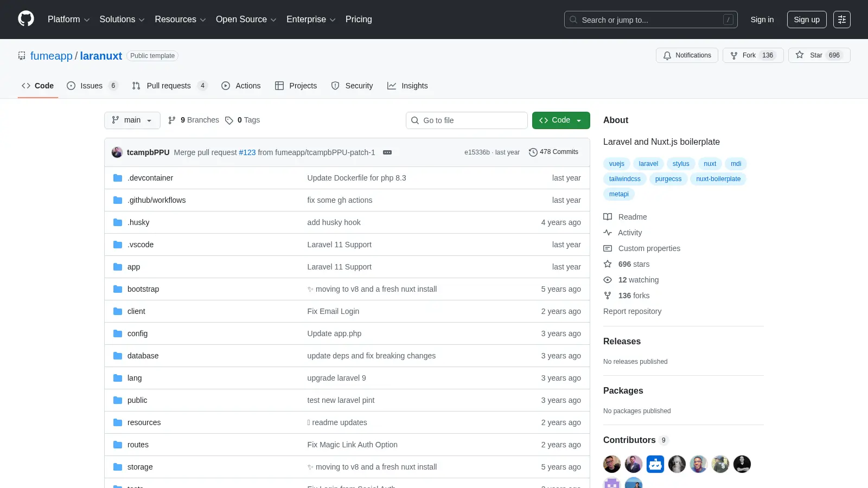This screenshot has height=488, width=868.
Task: Click the Custom properties icon
Action: [608, 248]
